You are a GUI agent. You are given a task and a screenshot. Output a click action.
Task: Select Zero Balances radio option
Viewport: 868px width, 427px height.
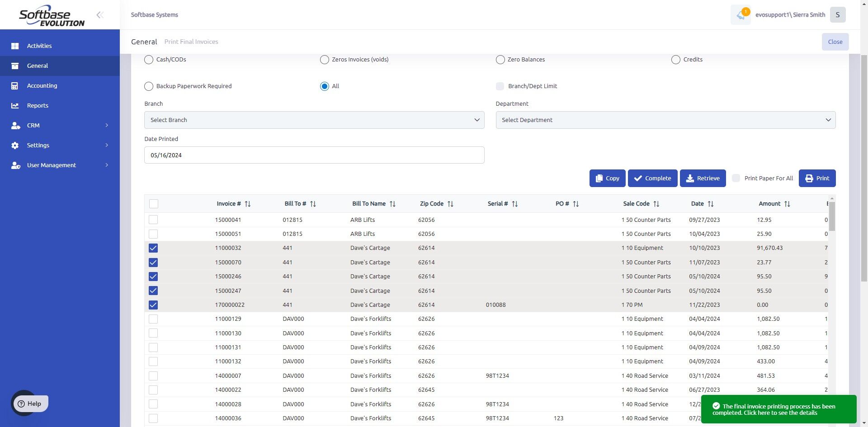(x=500, y=60)
